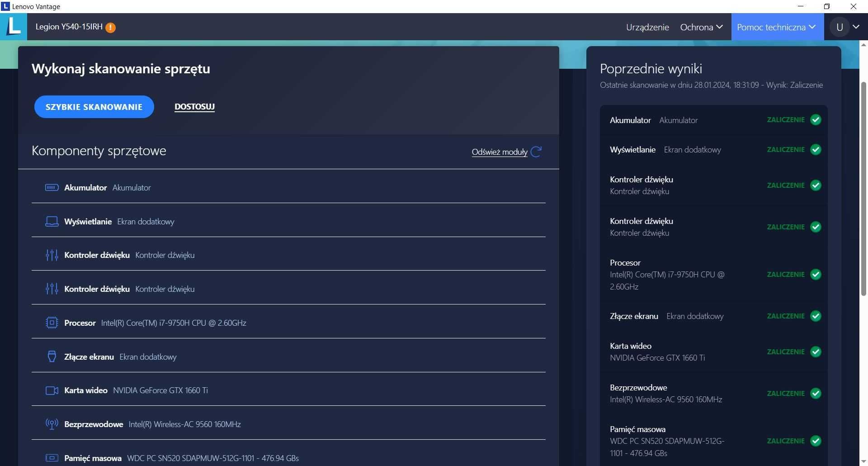Expand the Ochrona dropdown menu
Viewport: 868px width, 466px height.
pyautogui.click(x=701, y=27)
